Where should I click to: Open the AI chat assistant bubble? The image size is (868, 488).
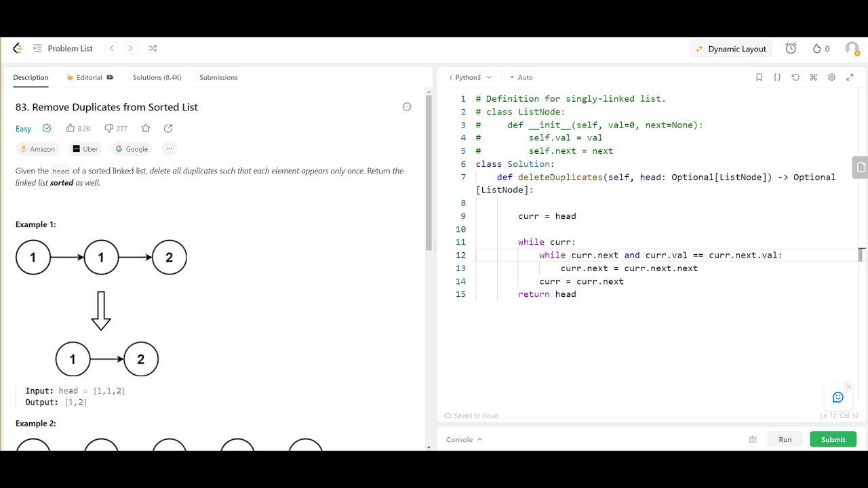(838, 398)
